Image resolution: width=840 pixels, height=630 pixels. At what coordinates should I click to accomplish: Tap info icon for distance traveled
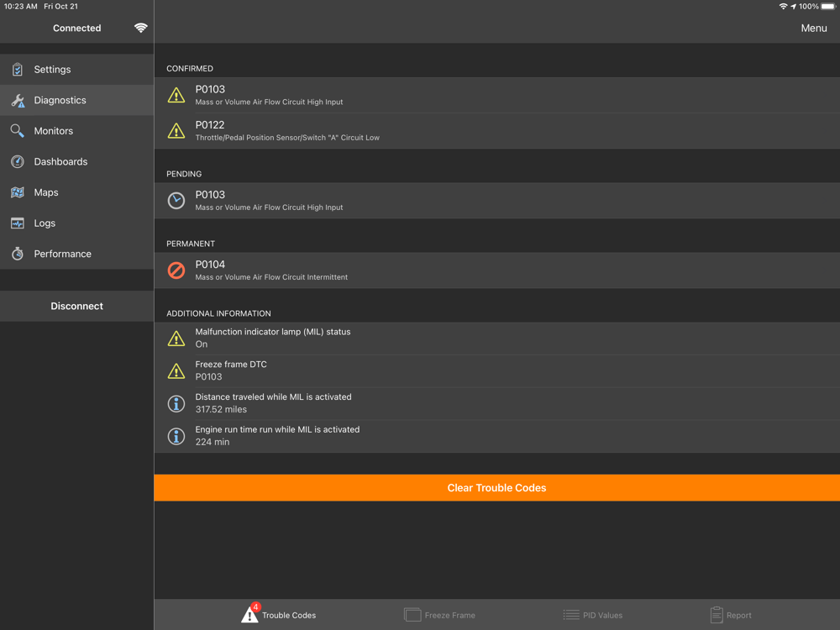point(176,403)
